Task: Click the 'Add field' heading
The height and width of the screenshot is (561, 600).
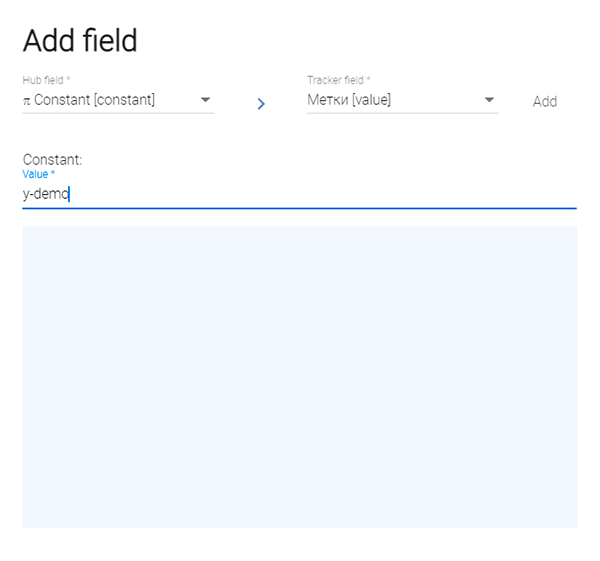Action: (x=80, y=41)
